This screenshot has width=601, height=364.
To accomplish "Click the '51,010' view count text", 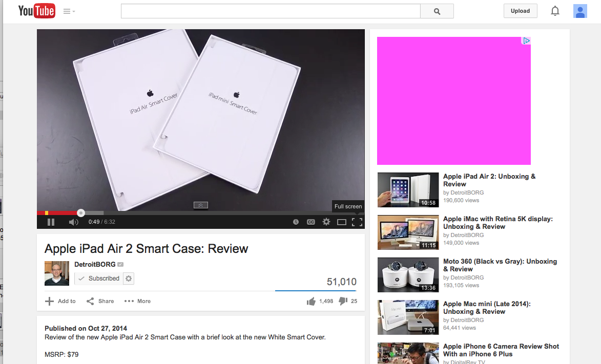I will point(342,282).
